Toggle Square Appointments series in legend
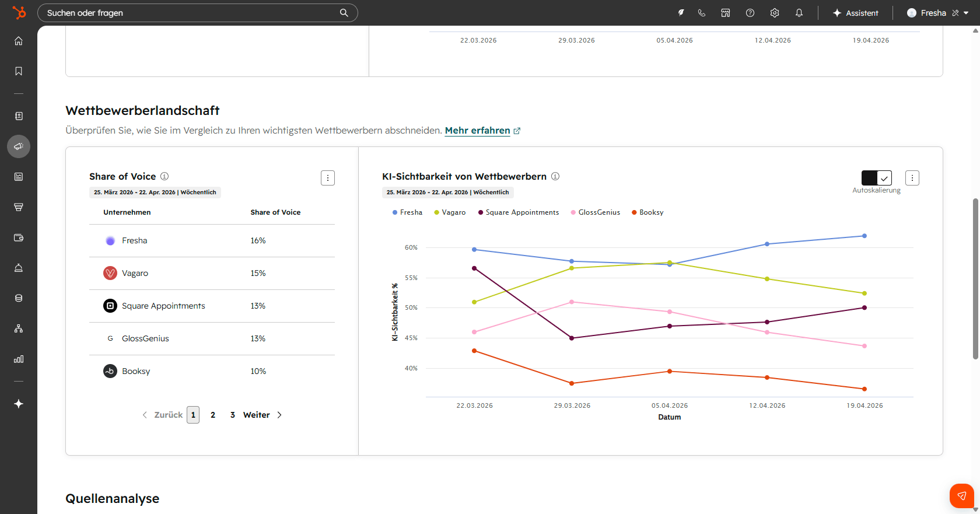 click(519, 212)
